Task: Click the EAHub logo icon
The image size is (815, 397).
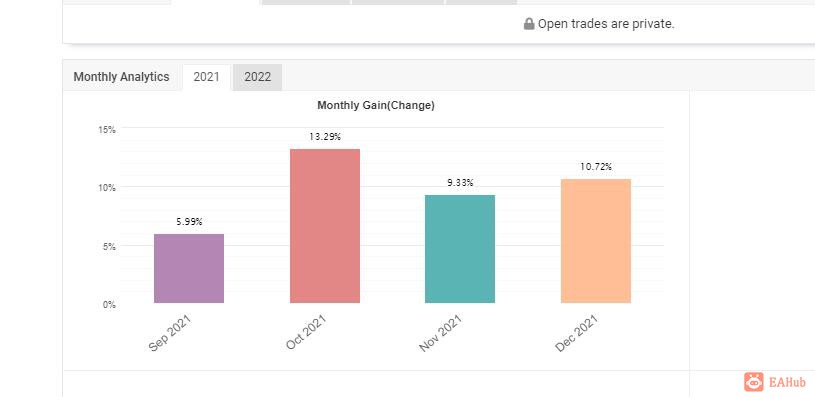Action: (x=754, y=382)
